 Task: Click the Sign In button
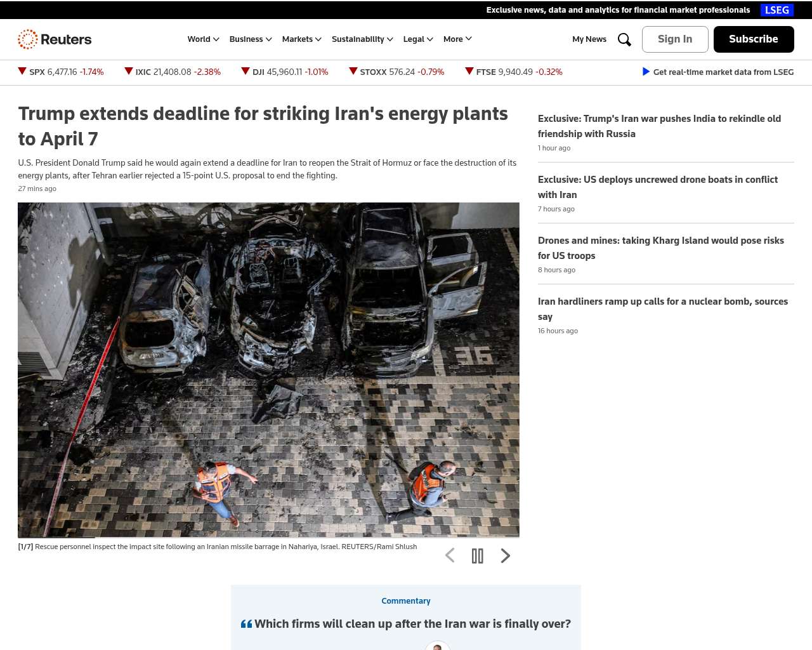click(675, 39)
